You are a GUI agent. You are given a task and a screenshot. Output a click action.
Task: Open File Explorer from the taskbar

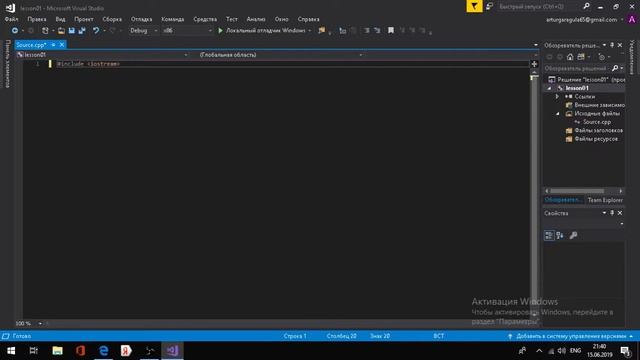tap(58, 351)
